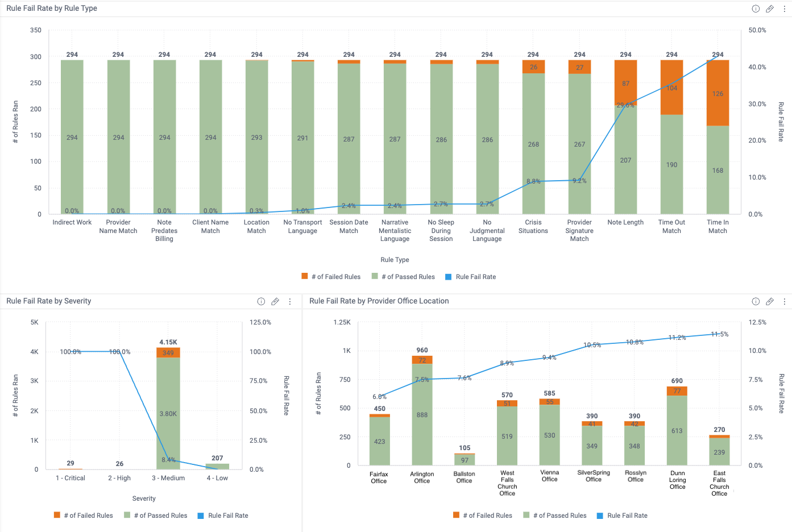The width and height of the screenshot is (792, 532).
Task: Open the three-dot menu on Severity chart
Action: click(x=290, y=301)
